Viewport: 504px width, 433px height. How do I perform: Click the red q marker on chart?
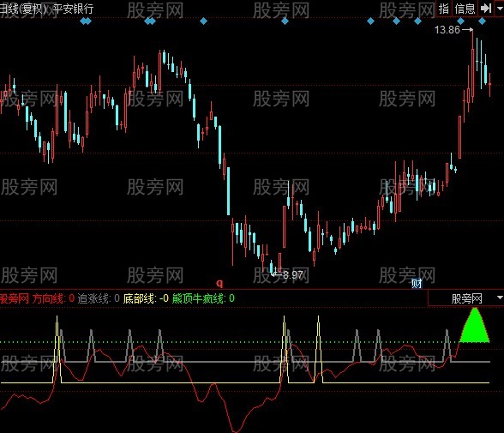(219, 283)
